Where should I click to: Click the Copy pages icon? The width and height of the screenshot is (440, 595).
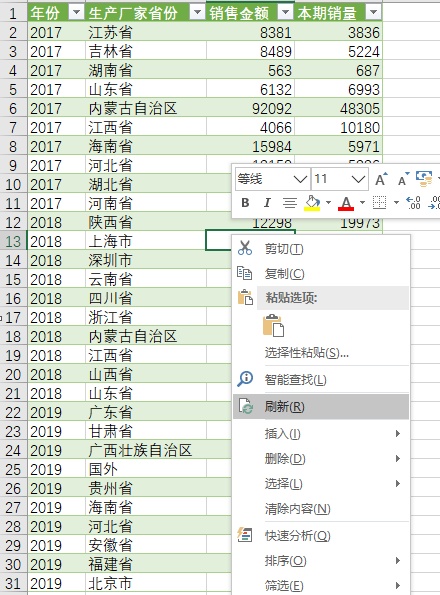(245, 273)
